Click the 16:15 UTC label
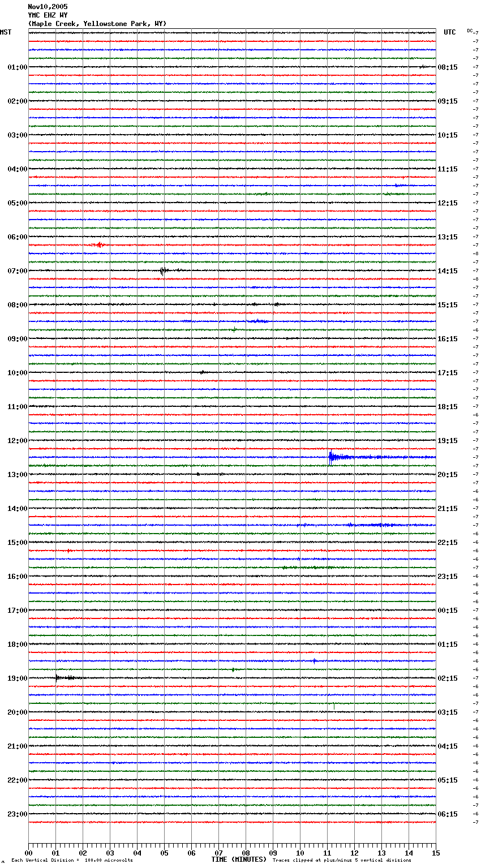The image size is (481, 868). pos(448,339)
